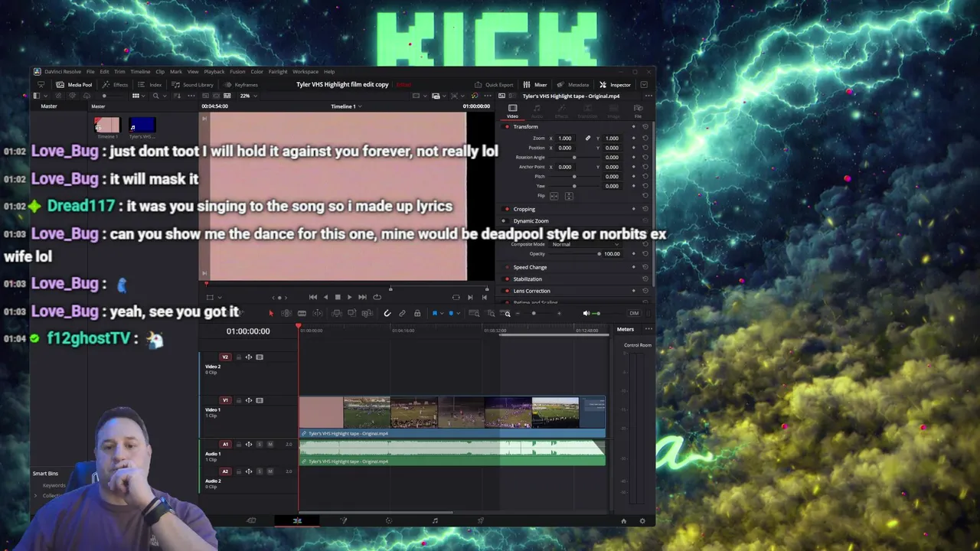The height and width of the screenshot is (551, 980).
Task: Click the overwrite clip edit icon
Action: click(351, 313)
